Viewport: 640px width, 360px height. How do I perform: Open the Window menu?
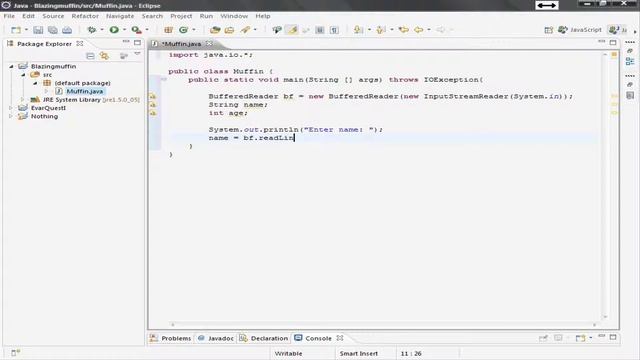[234, 16]
